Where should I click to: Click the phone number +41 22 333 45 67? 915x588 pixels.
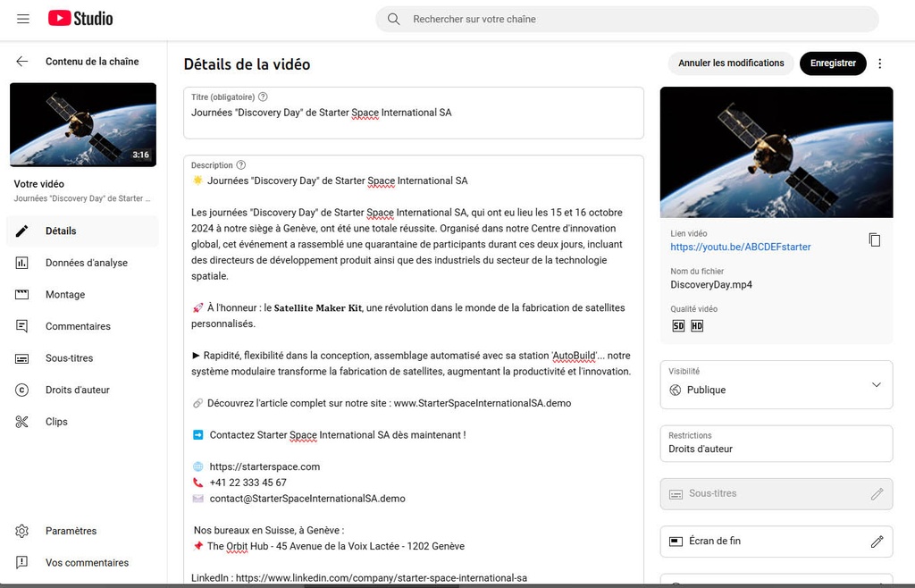[248, 483]
